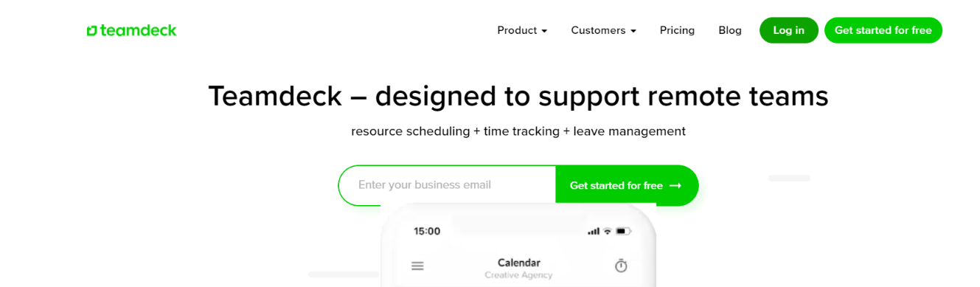Click header Get started for free button
This screenshot has height=287, width=980.
883,30
